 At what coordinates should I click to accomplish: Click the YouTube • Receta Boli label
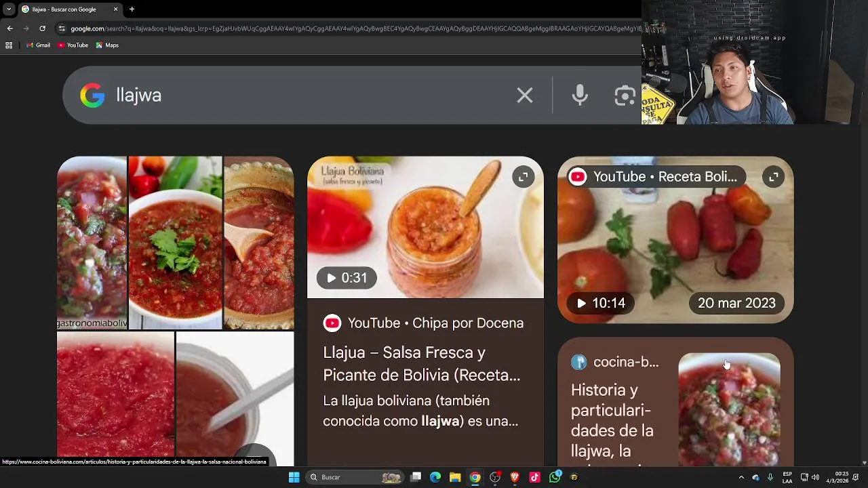pos(656,177)
